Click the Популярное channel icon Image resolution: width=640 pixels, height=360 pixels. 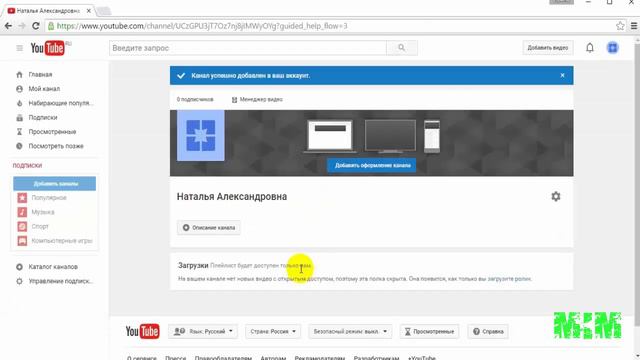[x=22, y=198]
